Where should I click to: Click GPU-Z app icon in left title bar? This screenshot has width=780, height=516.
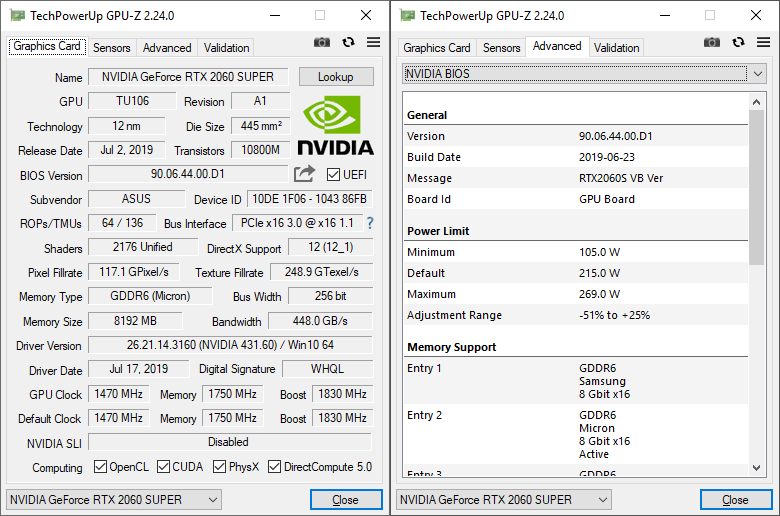(17, 15)
